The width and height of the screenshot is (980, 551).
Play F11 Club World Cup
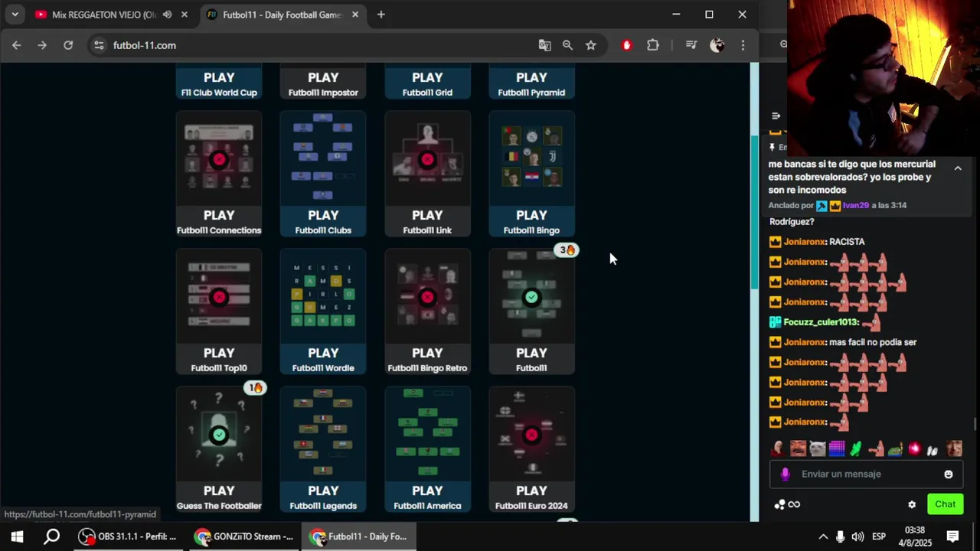click(x=219, y=83)
